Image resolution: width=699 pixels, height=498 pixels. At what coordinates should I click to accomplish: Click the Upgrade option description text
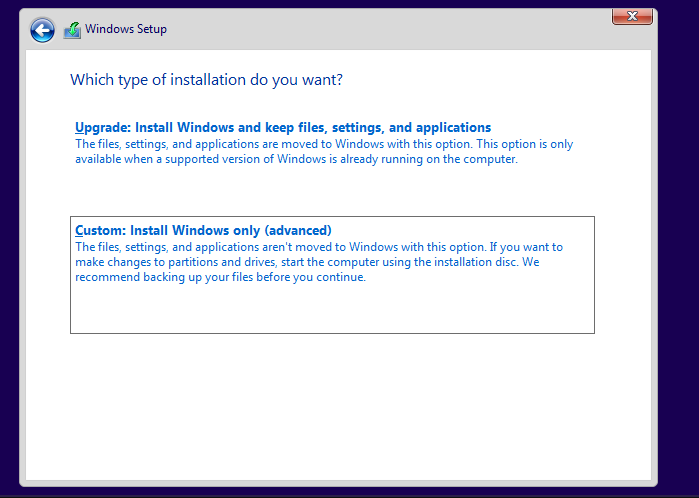(x=324, y=152)
